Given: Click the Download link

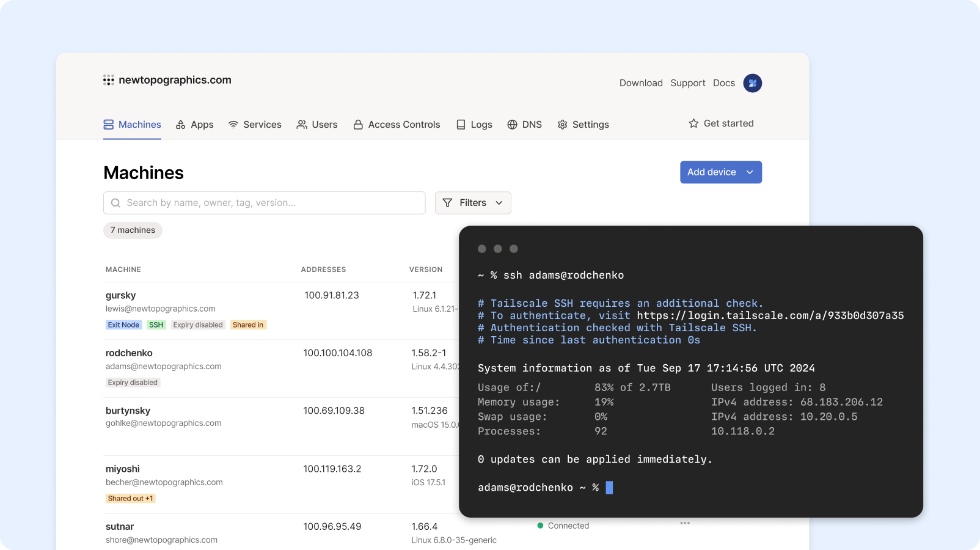Looking at the screenshot, I should pos(641,83).
